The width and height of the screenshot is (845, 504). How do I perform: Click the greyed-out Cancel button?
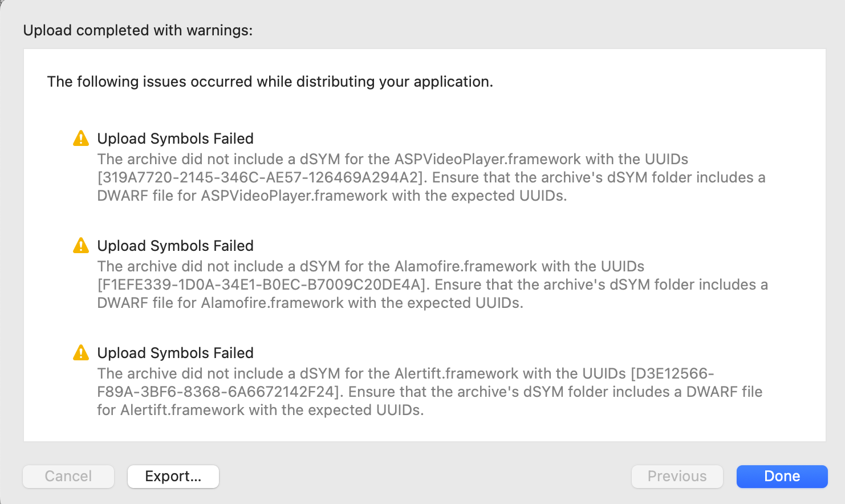click(68, 476)
